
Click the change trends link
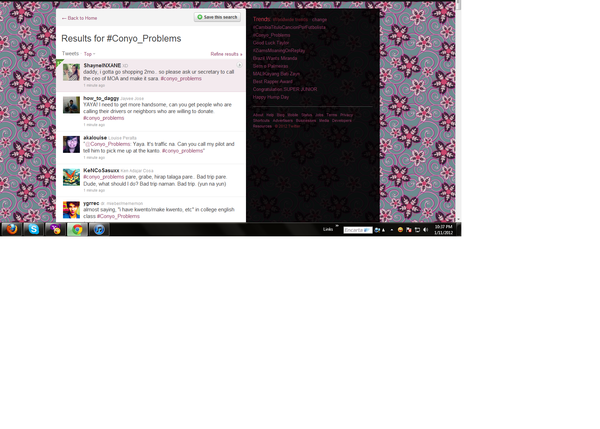(319, 20)
